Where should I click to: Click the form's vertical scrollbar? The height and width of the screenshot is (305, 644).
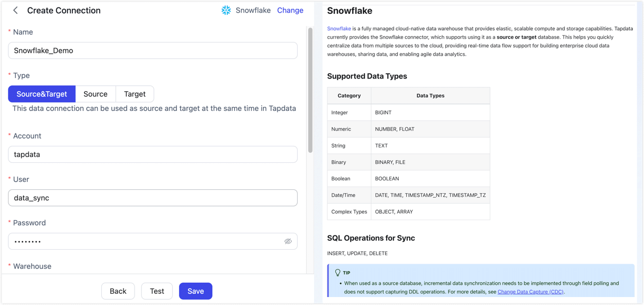(x=310, y=90)
